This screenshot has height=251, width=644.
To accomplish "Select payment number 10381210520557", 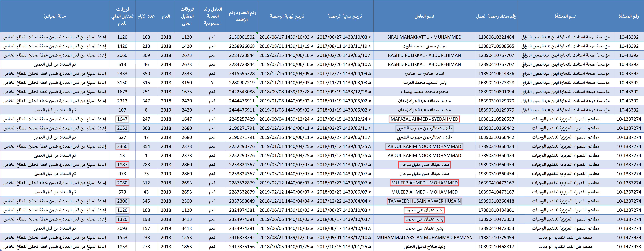I will (x=496, y=119).
